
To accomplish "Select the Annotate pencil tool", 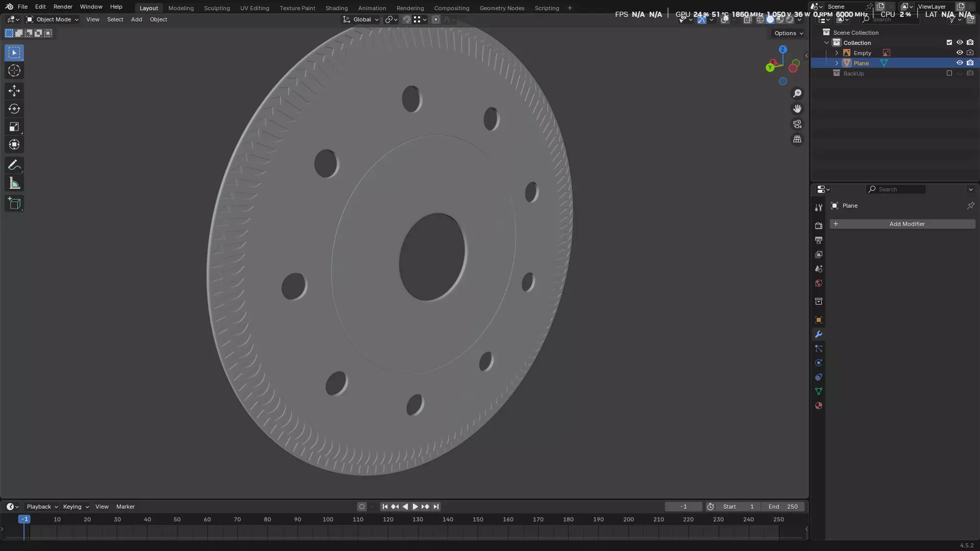I will pyautogui.click(x=14, y=165).
